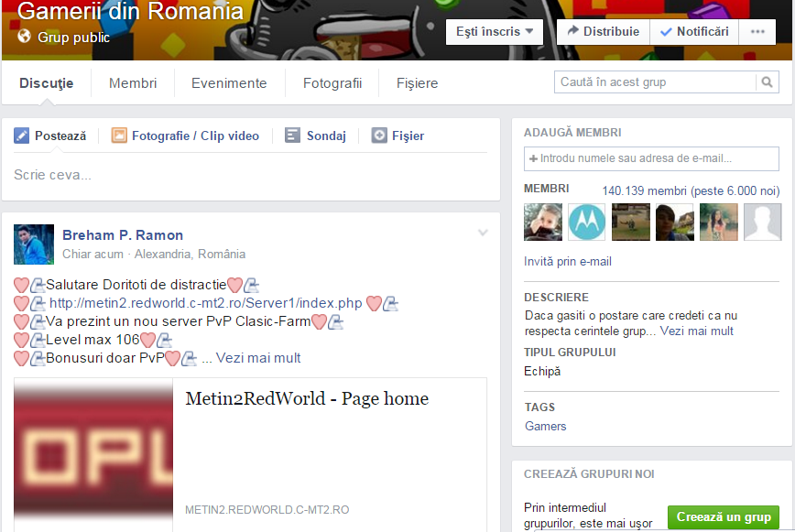Click the globe icon beside Grup public
This screenshot has width=795, height=532.
pos(24,37)
